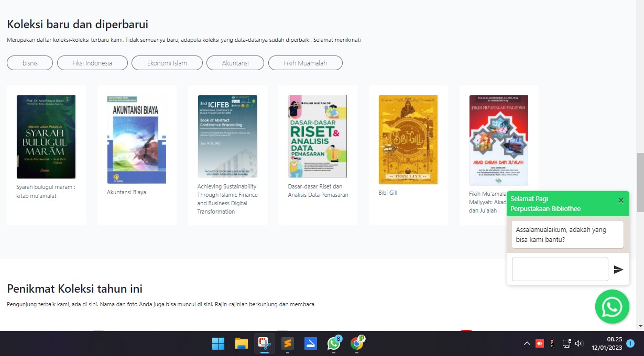Filter collection by Ekonomi Islam
The width and height of the screenshot is (644, 356).
pyautogui.click(x=167, y=63)
